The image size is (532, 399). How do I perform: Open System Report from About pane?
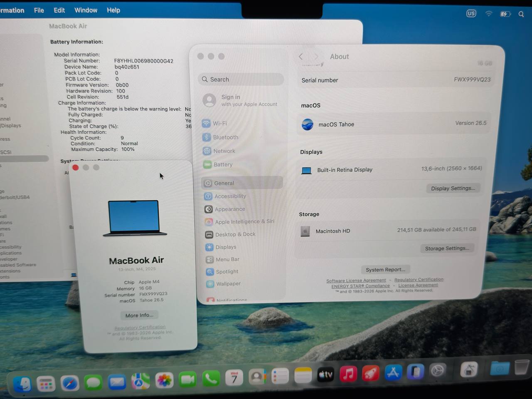point(385,270)
